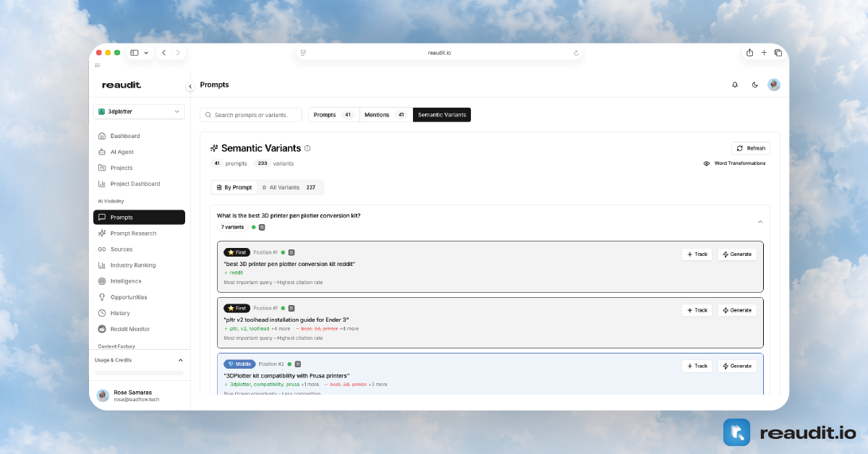This screenshot has height=454, width=868.
Task: Open a new browser tab with plus icon
Action: pyautogui.click(x=764, y=53)
